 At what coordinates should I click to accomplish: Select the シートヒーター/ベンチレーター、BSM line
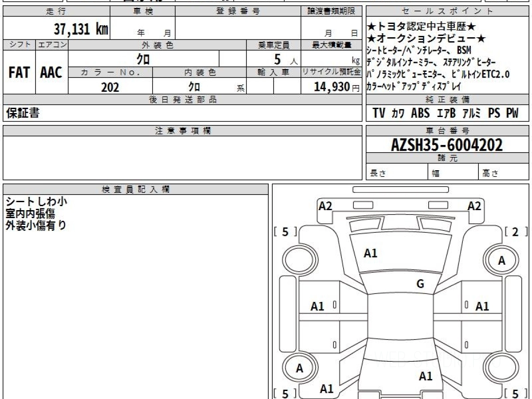click(x=420, y=50)
